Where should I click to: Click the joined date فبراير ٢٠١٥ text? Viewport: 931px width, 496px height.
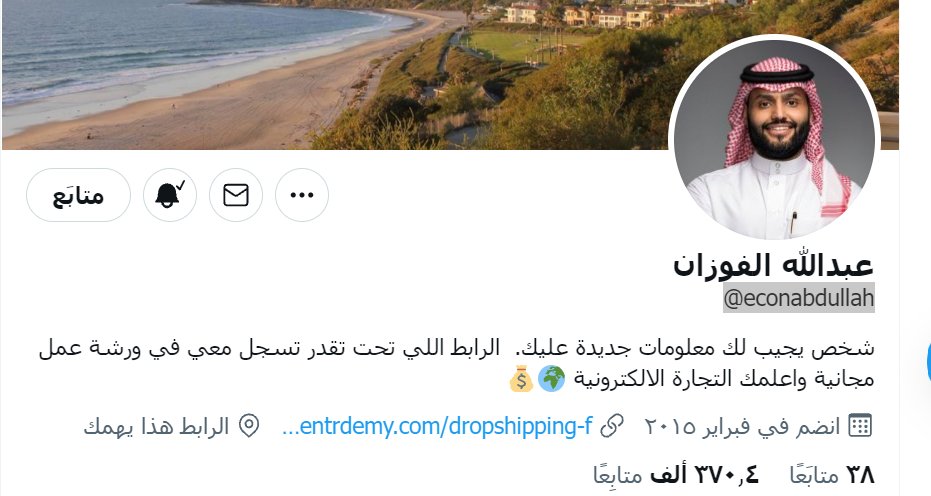pos(696,427)
